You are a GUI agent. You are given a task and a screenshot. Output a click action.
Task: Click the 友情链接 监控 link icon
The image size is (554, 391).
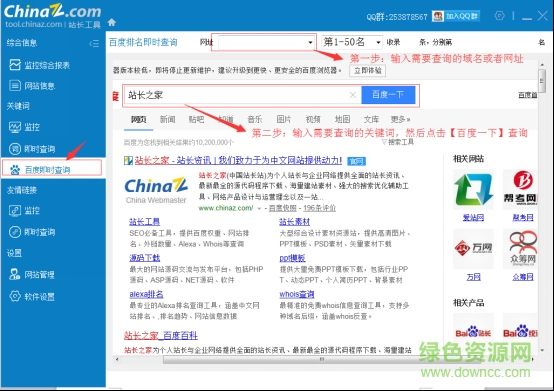click(x=15, y=211)
